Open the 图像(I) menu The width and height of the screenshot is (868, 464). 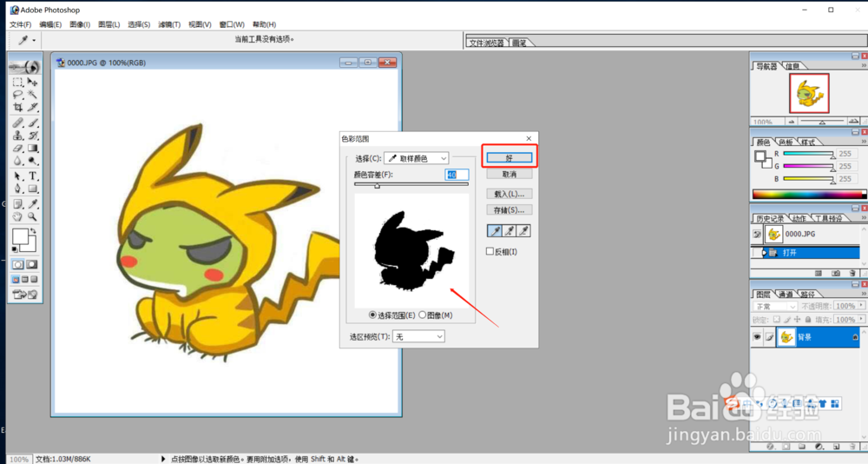pyautogui.click(x=80, y=24)
